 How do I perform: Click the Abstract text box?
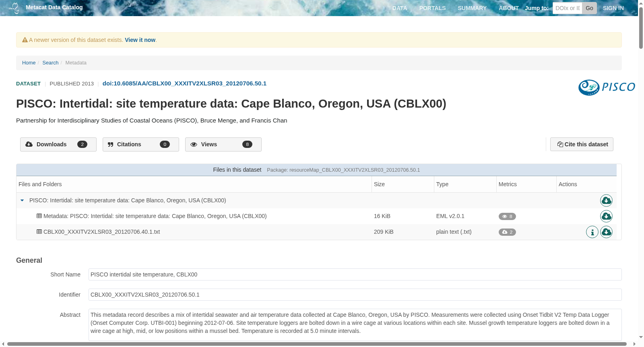click(x=355, y=325)
